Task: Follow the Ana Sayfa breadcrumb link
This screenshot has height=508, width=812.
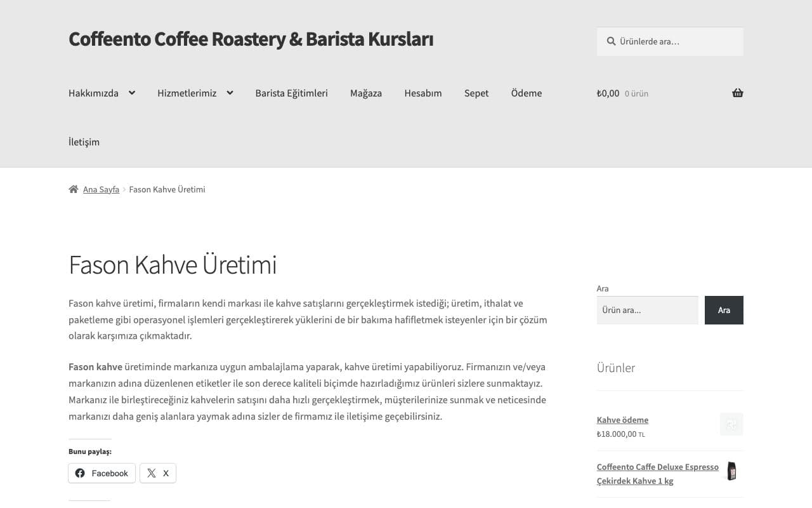Action: [101, 189]
